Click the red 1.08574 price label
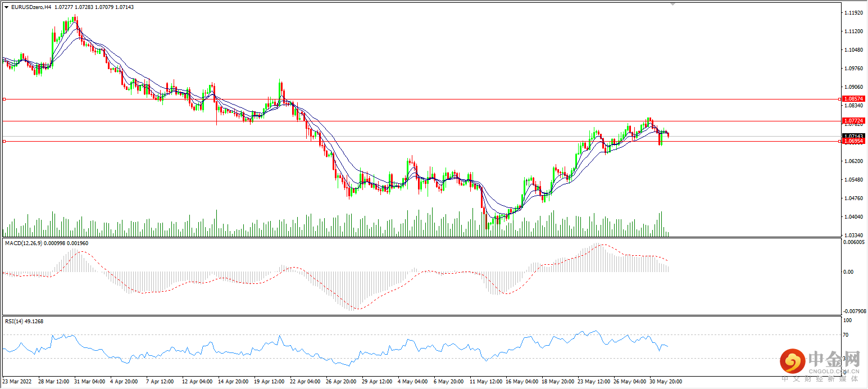Viewport: 868px width, 389px height. coord(854,99)
